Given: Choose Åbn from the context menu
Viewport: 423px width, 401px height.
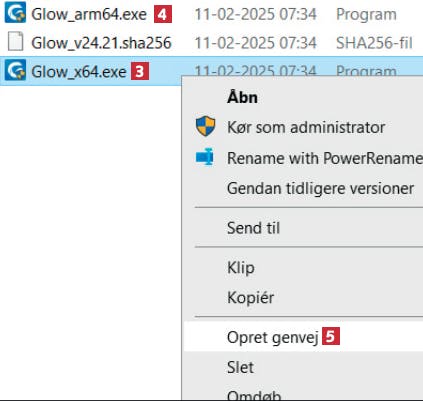Looking at the screenshot, I should tap(242, 98).
